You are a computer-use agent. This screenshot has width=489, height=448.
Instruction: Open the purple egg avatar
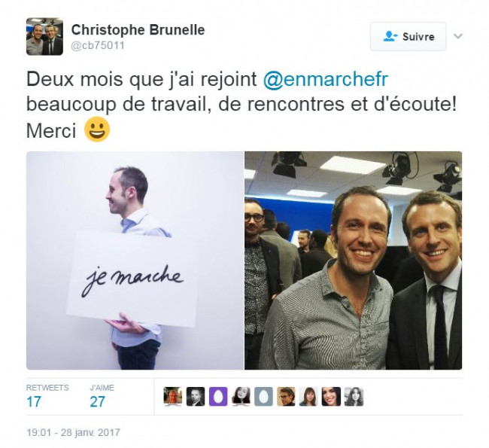pyautogui.click(x=218, y=397)
